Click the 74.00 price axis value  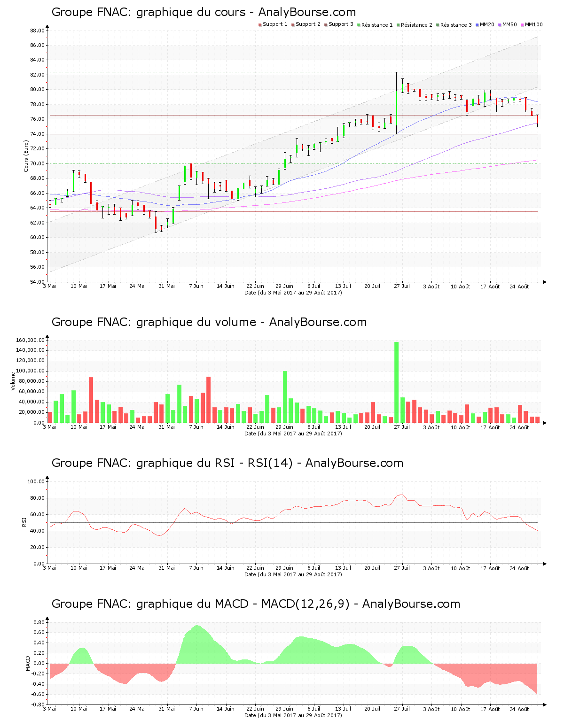(38, 134)
